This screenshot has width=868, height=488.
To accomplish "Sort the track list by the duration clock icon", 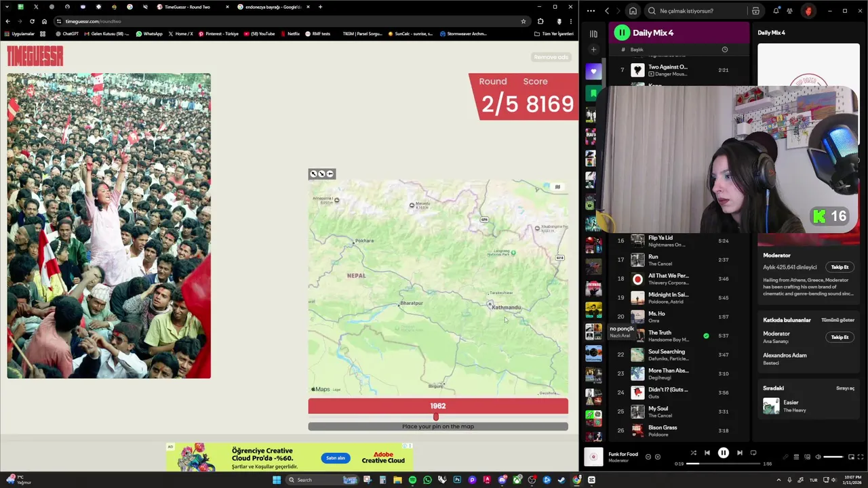I will point(724,49).
